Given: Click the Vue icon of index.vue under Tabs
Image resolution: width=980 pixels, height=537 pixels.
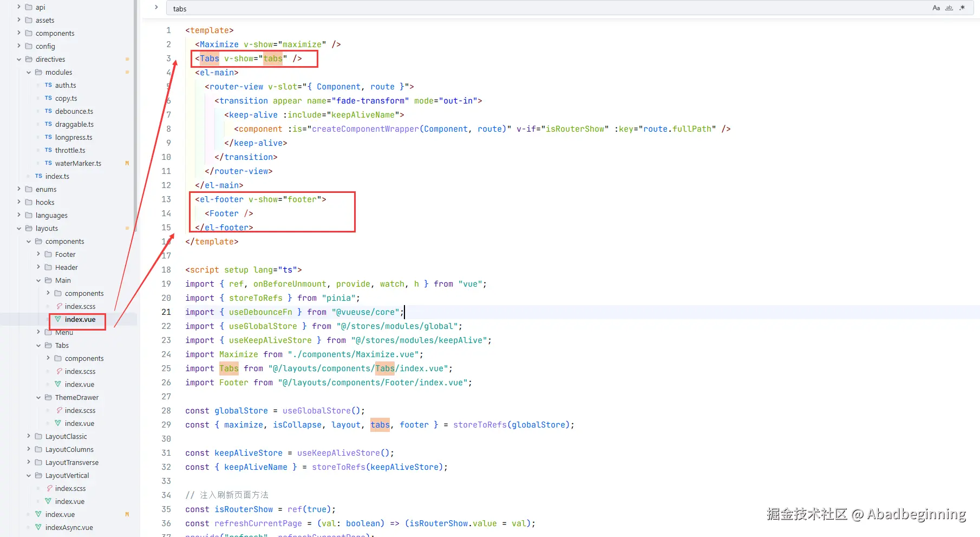Looking at the screenshot, I should click(58, 384).
